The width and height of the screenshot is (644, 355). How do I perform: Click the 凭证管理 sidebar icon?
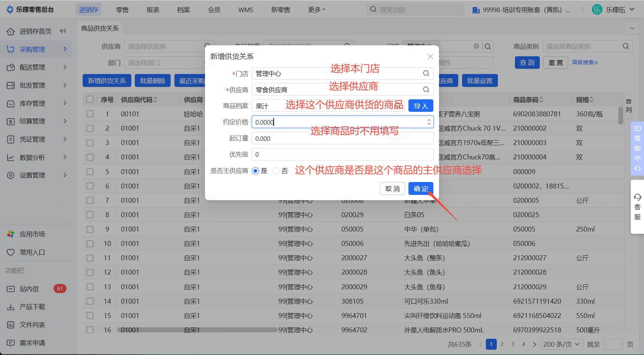[x=11, y=139]
